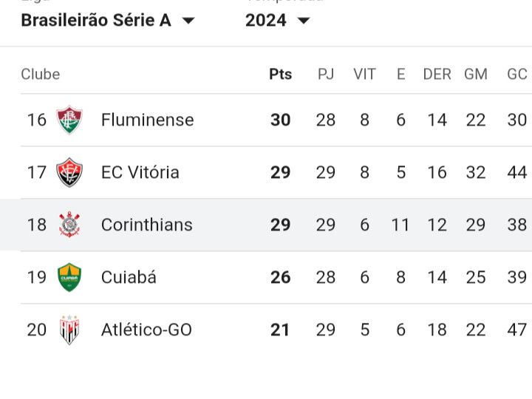Select the DER column header
Viewport: 532px width, 399px height.
pyautogui.click(x=437, y=74)
